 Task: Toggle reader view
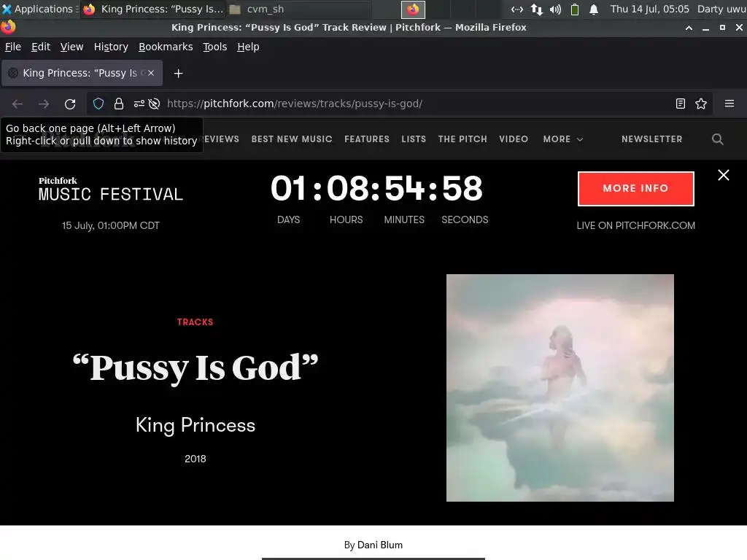coord(681,104)
